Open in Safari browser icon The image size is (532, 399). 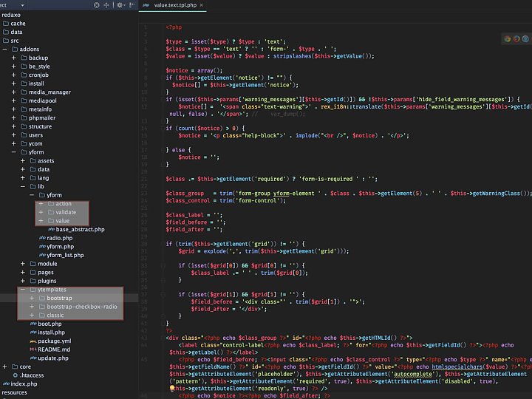524,38
